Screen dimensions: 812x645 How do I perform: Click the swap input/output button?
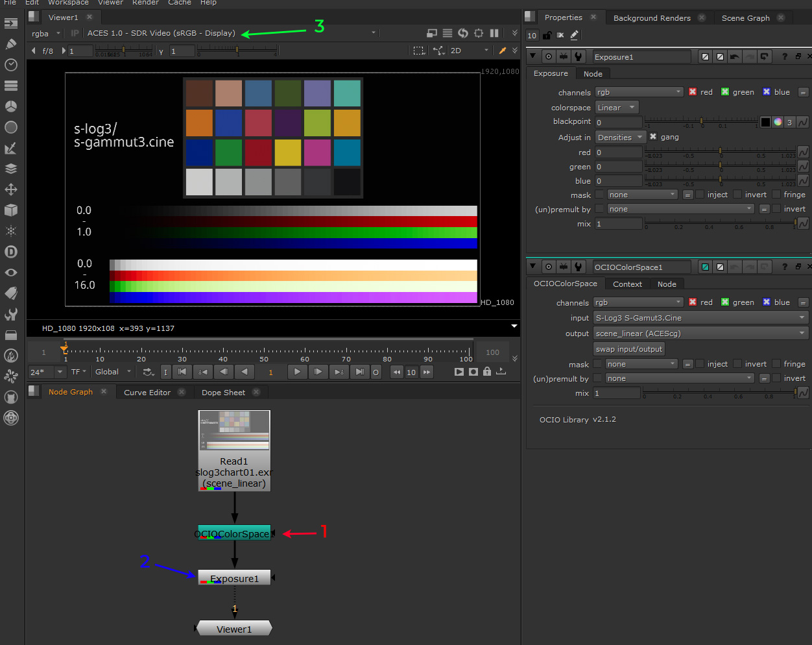tap(629, 349)
